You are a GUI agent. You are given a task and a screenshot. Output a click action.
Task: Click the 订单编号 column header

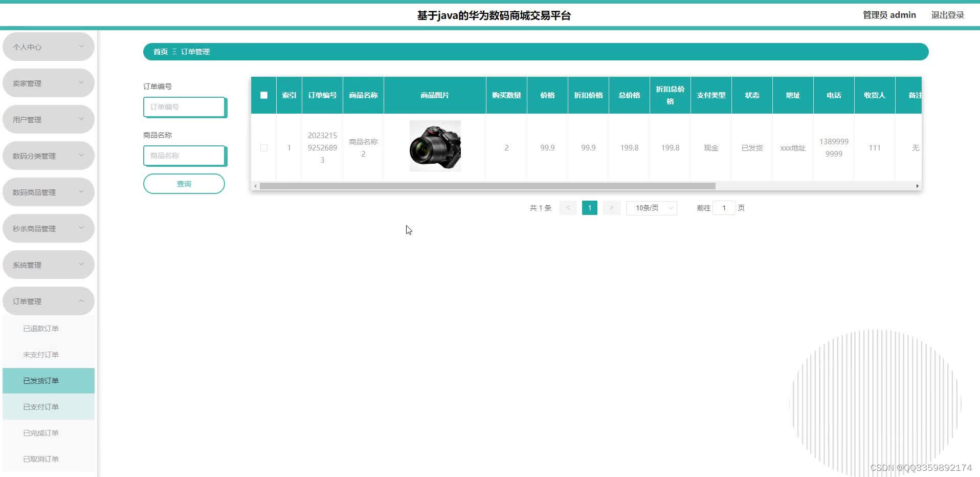tap(322, 95)
